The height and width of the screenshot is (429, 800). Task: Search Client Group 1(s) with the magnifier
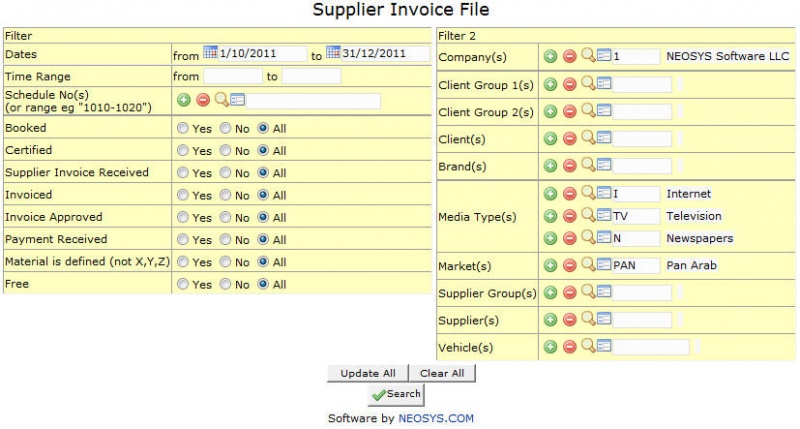[588, 83]
